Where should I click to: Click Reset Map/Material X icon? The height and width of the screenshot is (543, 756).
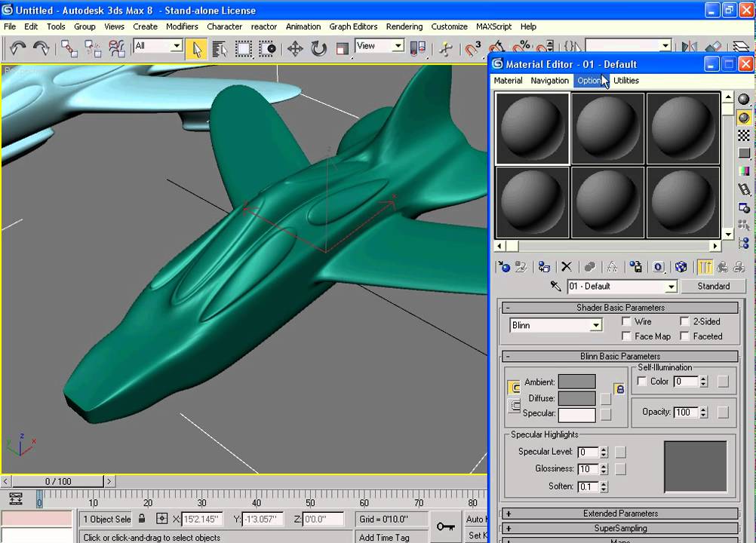[567, 267]
